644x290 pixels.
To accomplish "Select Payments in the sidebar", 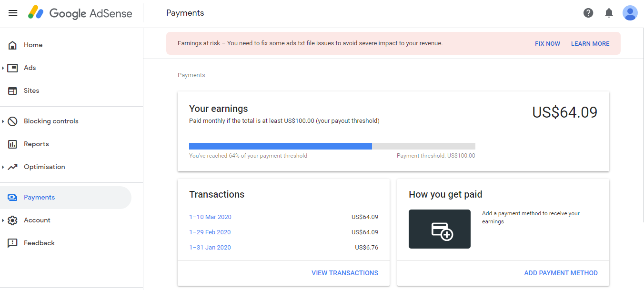I will (39, 197).
